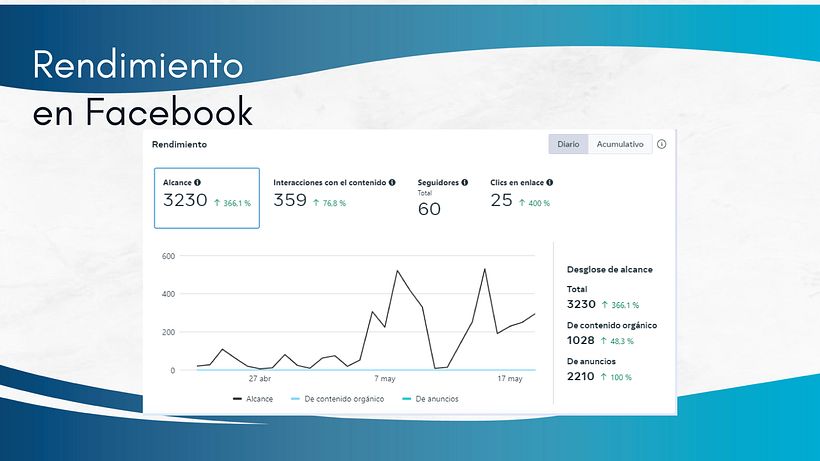Click the 76,8 % increase indicator
Image resolution: width=820 pixels, height=461 pixels.
click(329, 203)
